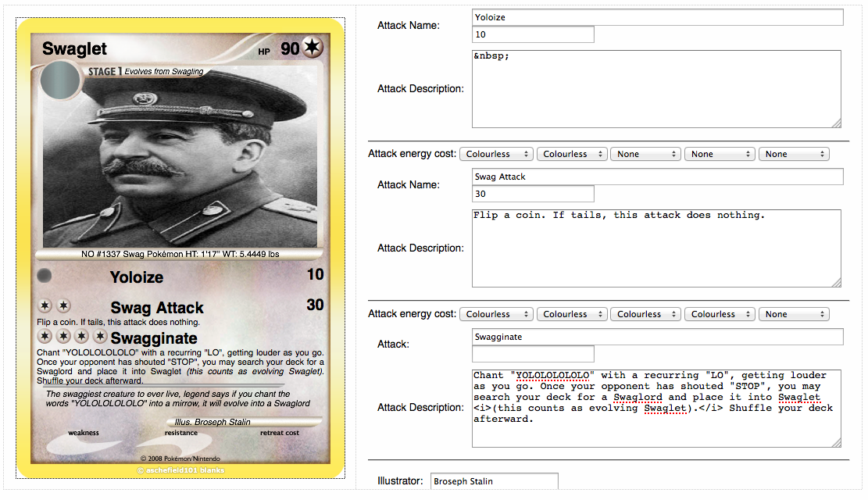Click the 'Illustrator:' form label
Image resolution: width=868 pixels, height=500 pixels.
pyautogui.click(x=400, y=481)
